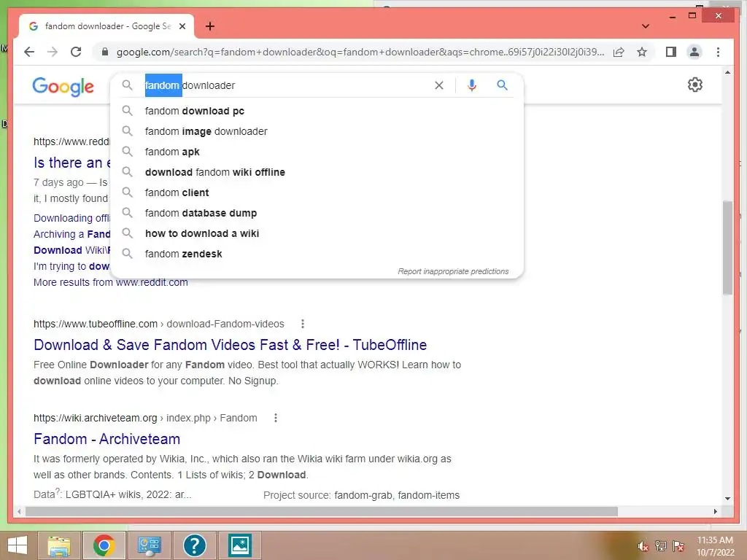This screenshot has height=560, width=747.
Task: Select suggestion fandom apk
Action: [317, 152]
